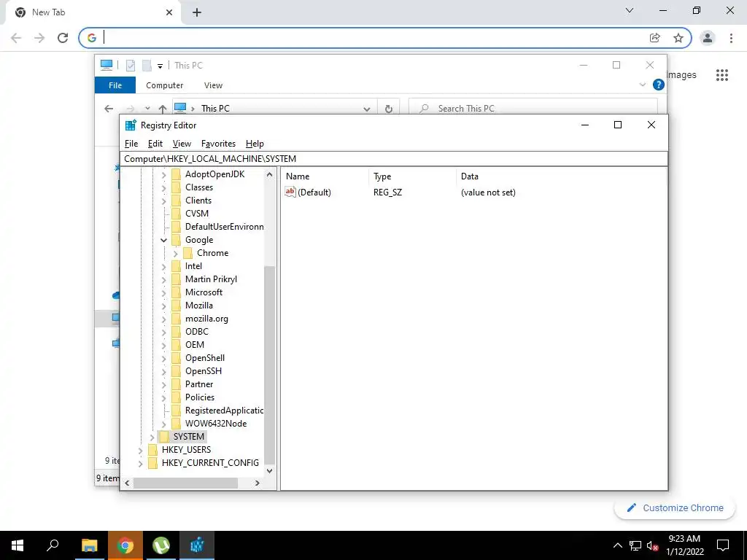Open the Windows Start menu

click(x=18, y=545)
